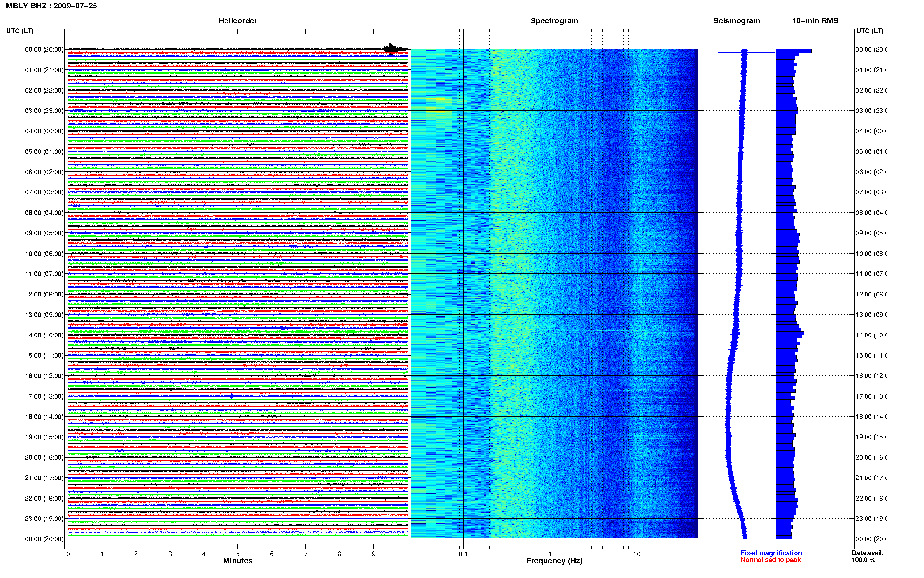This screenshot has height=578, width=924.
Task: Click the left 02:00 (22:00) time label
Action: [44, 90]
